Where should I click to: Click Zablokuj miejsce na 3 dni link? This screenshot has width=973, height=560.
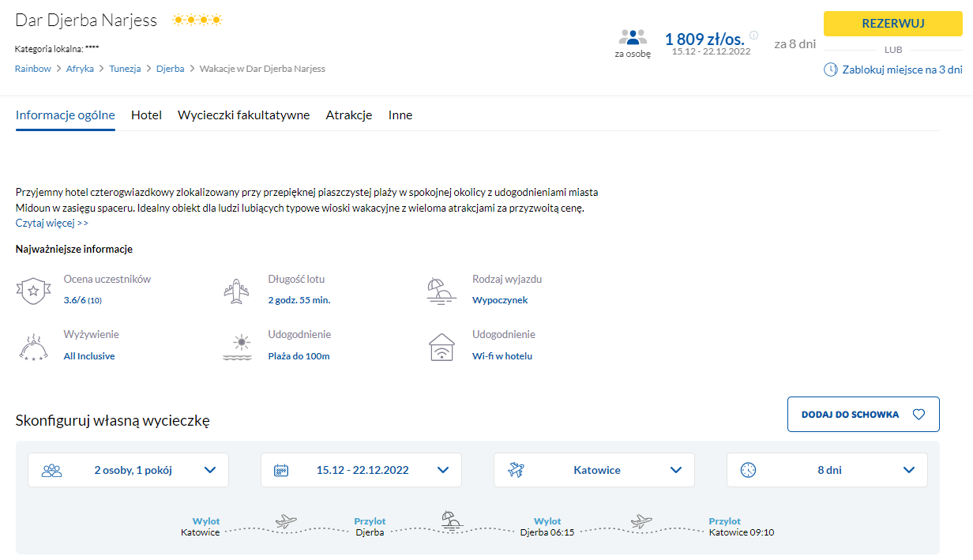coord(902,70)
